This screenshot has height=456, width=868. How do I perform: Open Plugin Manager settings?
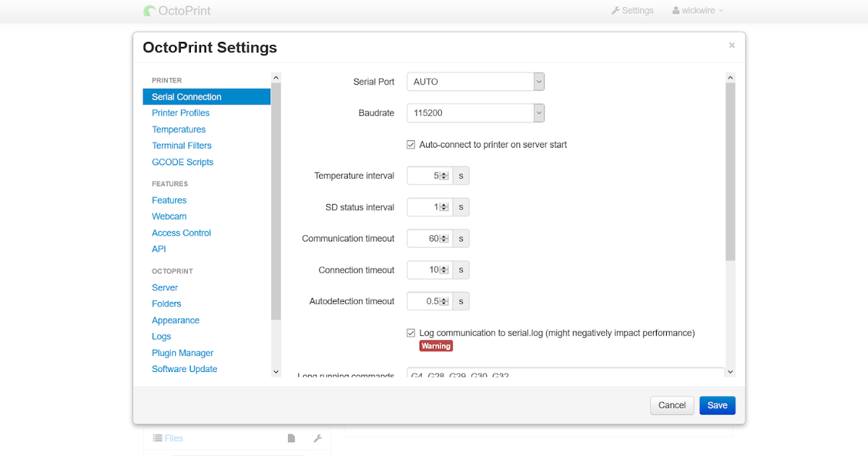[183, 353]
